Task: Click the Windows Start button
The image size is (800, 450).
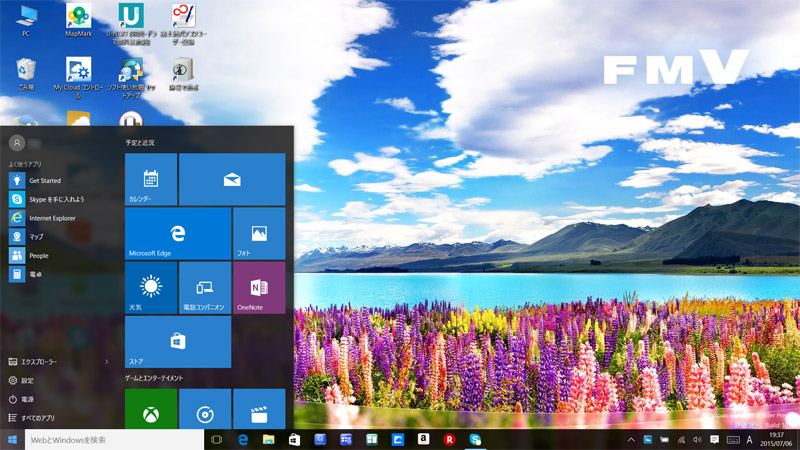Action: (13, 439)
